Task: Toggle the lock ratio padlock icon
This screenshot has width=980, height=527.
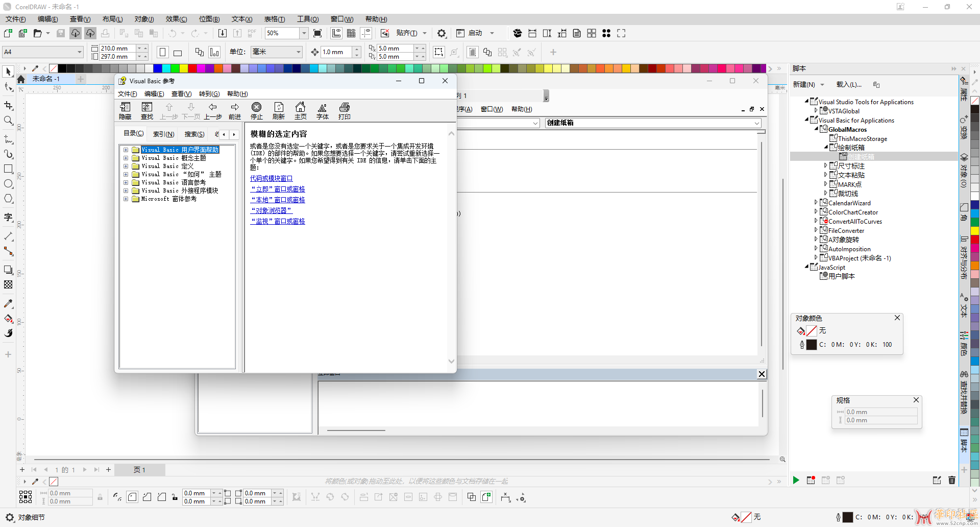Action: [x=100, y=497]
